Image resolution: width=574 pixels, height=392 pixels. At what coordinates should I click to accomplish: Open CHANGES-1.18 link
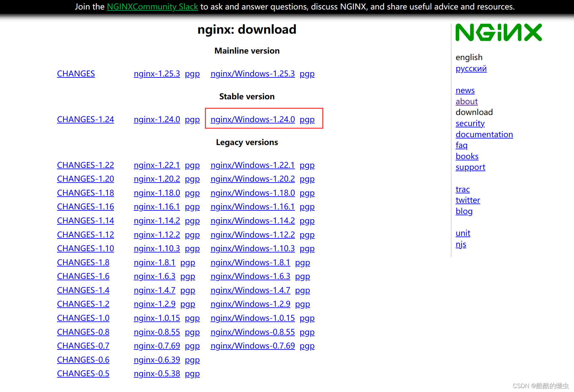[86, 193]
